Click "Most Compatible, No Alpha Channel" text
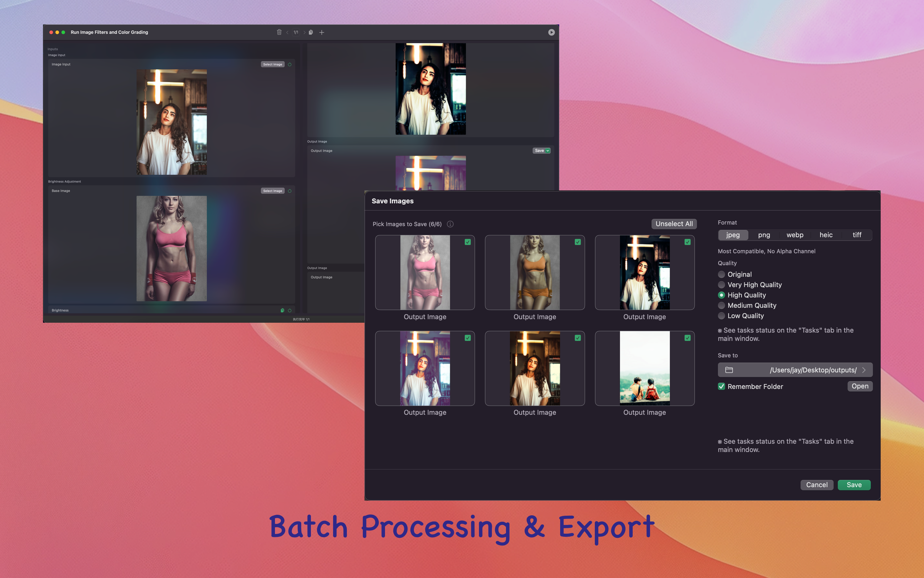924x578 pixels. (x=766, y=251)
